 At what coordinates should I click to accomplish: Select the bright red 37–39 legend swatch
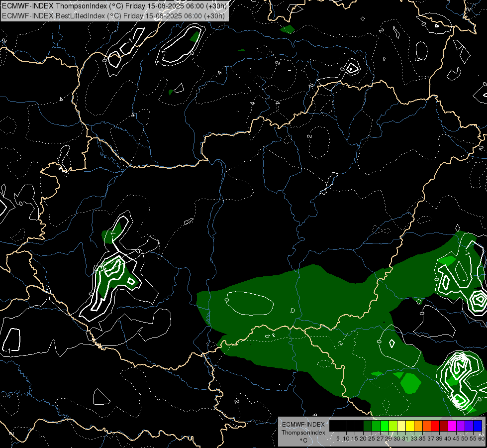(x=435, y=426)
